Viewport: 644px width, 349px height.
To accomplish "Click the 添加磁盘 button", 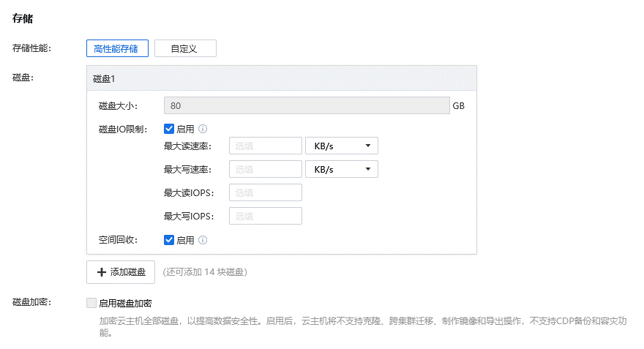I will pos(121,271).
